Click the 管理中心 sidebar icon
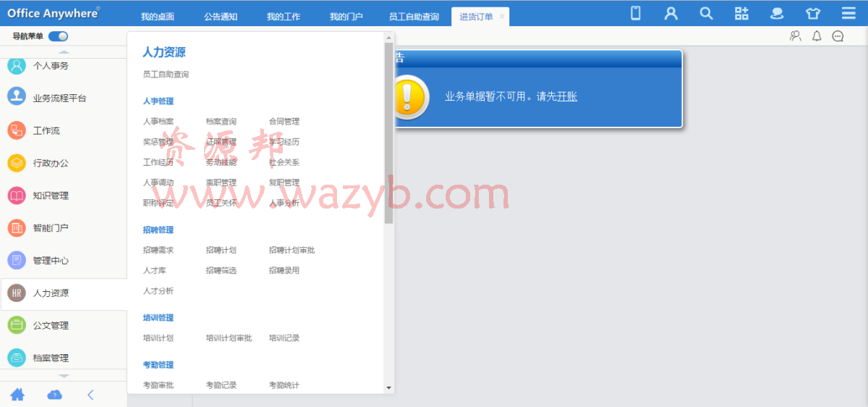The height and width of the screenshot is (407, 868). pos(17,260)
